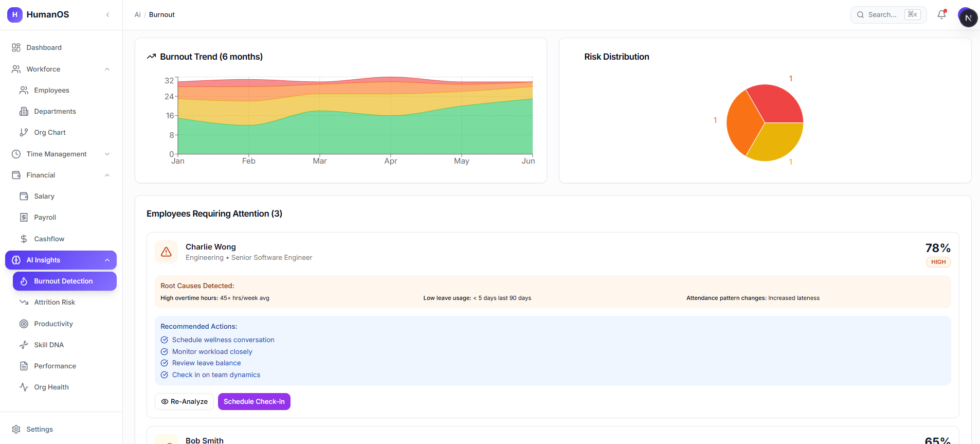
Task: Expand the Time Management section
Action: pyautogui.click(x=107, y=154)
